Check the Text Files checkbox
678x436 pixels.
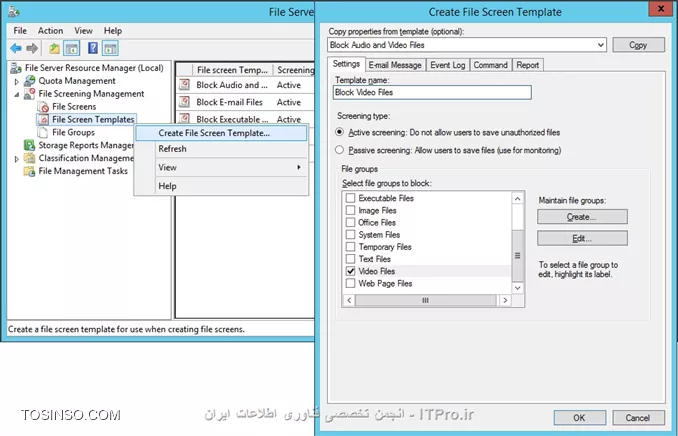tap(351, 259)
